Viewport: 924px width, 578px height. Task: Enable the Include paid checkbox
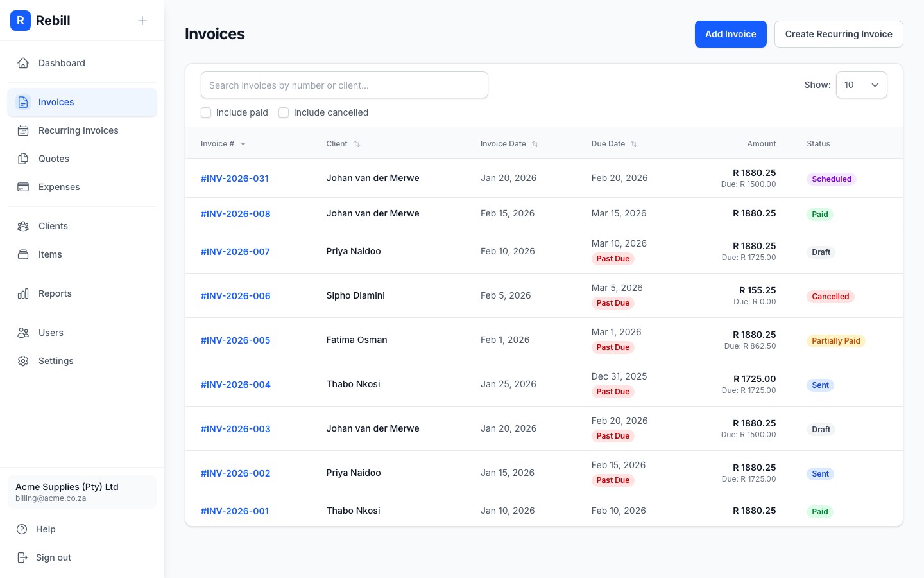(x=206, y=112)
